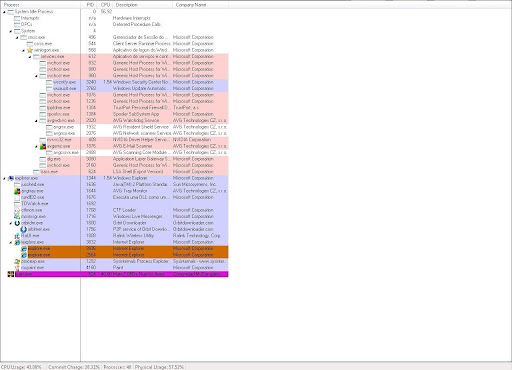Collapse the explorer.exe process tree
Viewport: 512px width, 370px height.
pos(4,178)
